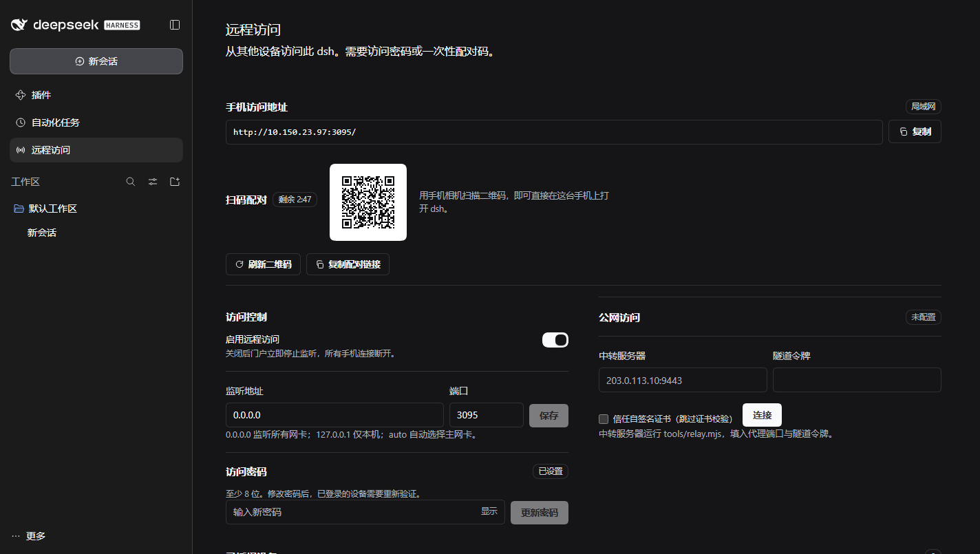Image resolution: width=980 pixels, height=554 pixels.
Task: Click the 隧道令牌 tunnel token field
Action: click(857, 380)
